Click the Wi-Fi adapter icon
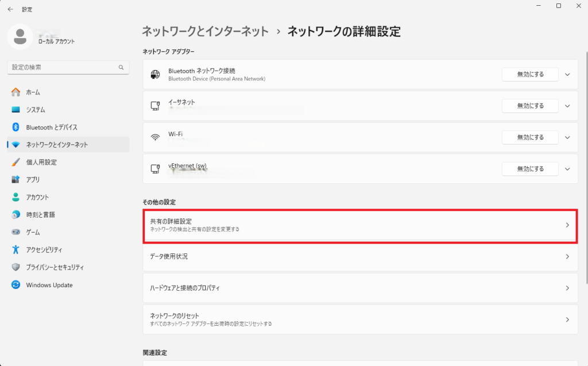Image resolution: width=588 pixels, height=366 pixels. (x=154, y=137)
